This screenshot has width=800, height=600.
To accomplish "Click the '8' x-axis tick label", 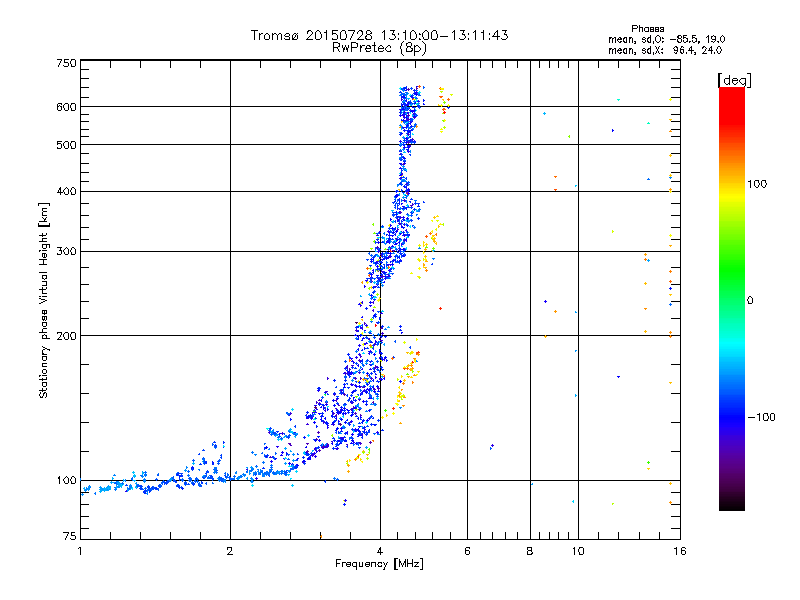I will (530, 551).
